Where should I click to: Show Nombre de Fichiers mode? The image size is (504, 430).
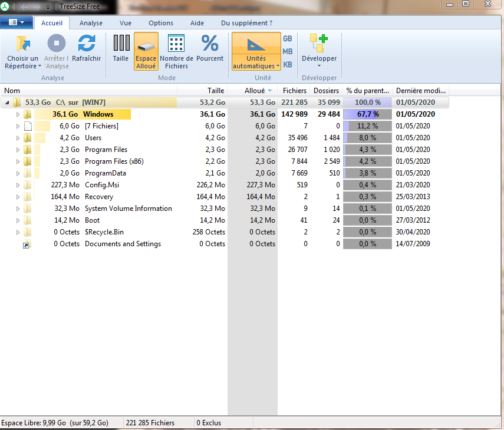176,51
